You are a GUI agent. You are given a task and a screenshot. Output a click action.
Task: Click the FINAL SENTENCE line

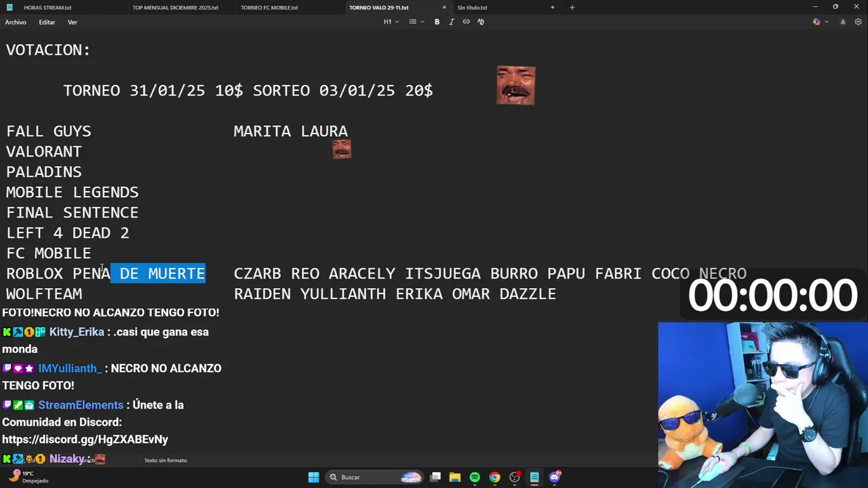[x=73, y=213]
